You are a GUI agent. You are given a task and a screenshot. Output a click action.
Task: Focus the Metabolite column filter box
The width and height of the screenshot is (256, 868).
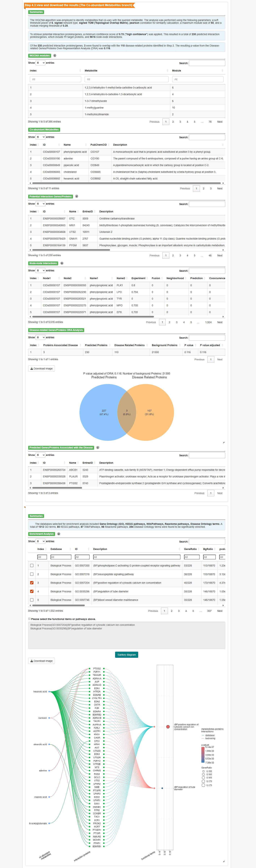pyautogui.click(x=126, y=79)
